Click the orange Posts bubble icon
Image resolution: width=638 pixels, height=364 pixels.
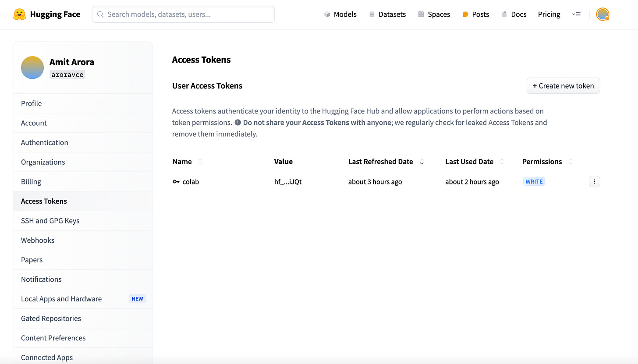coord(465,14)
